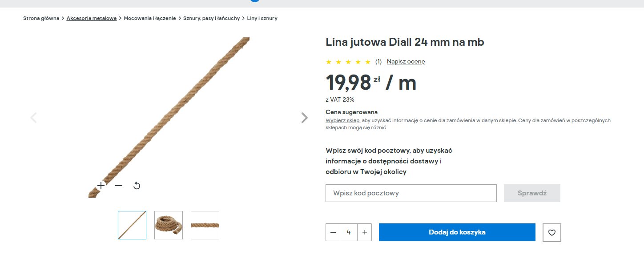Go to the Strona główna breadcrumb
This screenshot has height=262, width=644.
[41, 18]
